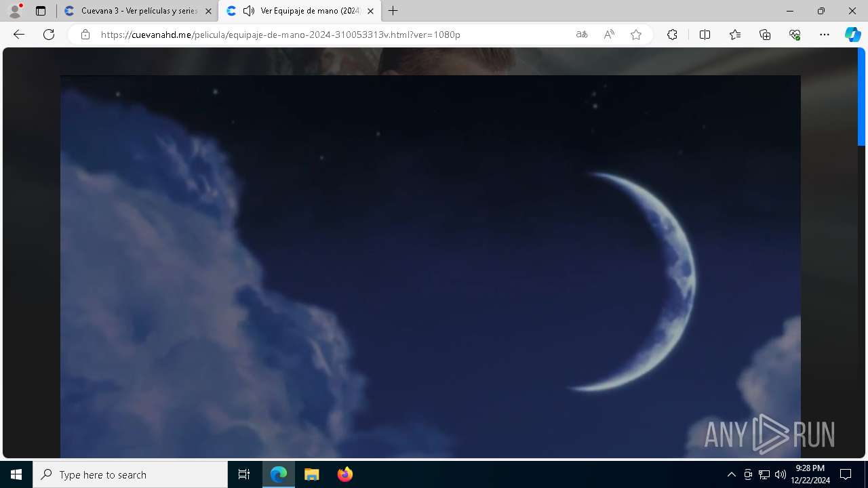The image size is (868, 488).
Task: Open the notification center icon
Action: click(x=846, y=474)
